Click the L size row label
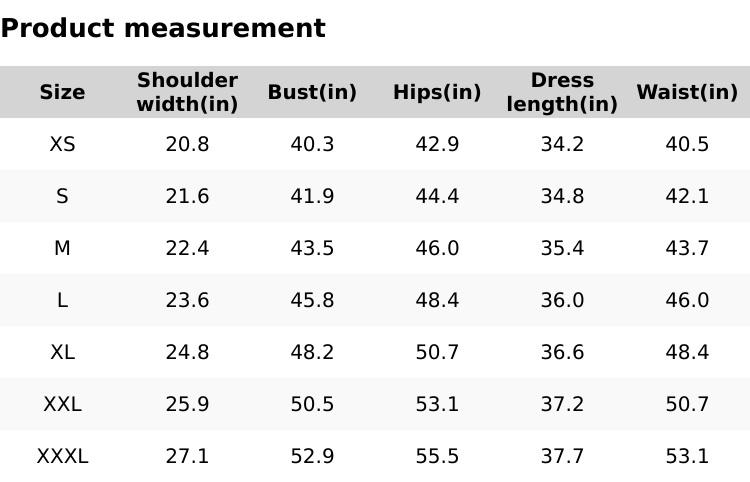Screen dimensions: 750x482 click(62, 300)
